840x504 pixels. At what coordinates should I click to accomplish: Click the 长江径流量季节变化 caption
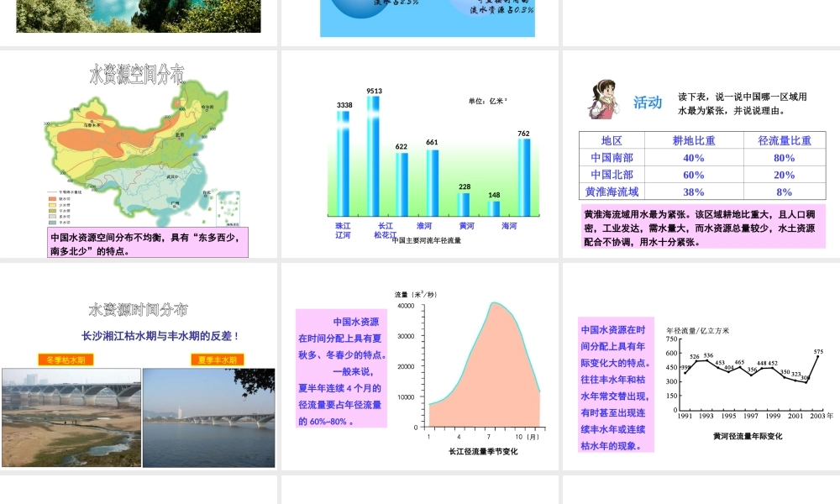pyautogui.click(x=483, y=452)
